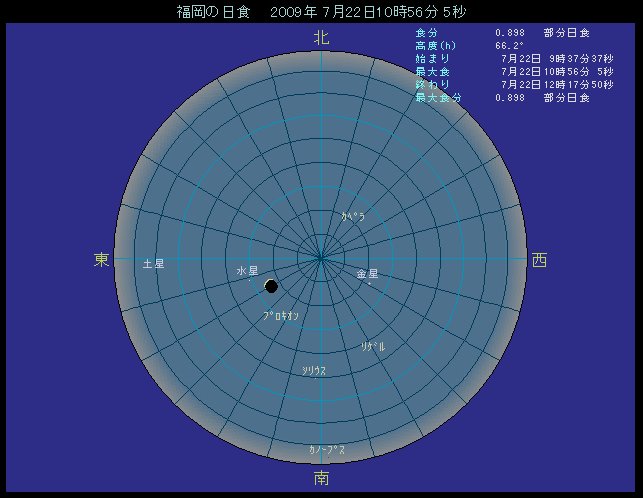The width and height of the screenshot is (643, 498).
Task: Click the 東 (east) compass label
Action: pos(102,260)
